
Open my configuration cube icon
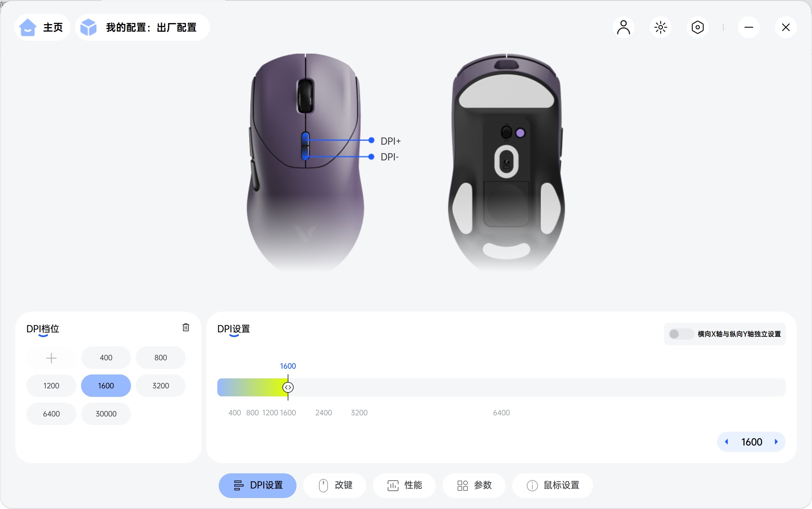(x=88, y=27)
